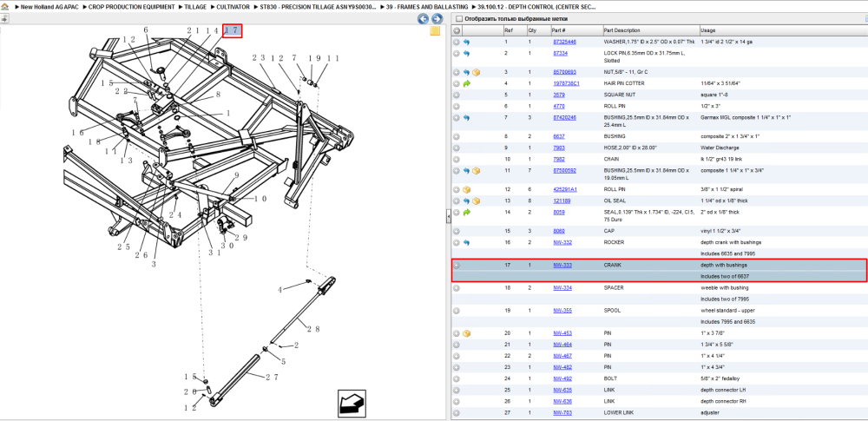Click green arrow icon for SEAL 8059
This screenshot has height=421, width=868.
click(466, 212)
